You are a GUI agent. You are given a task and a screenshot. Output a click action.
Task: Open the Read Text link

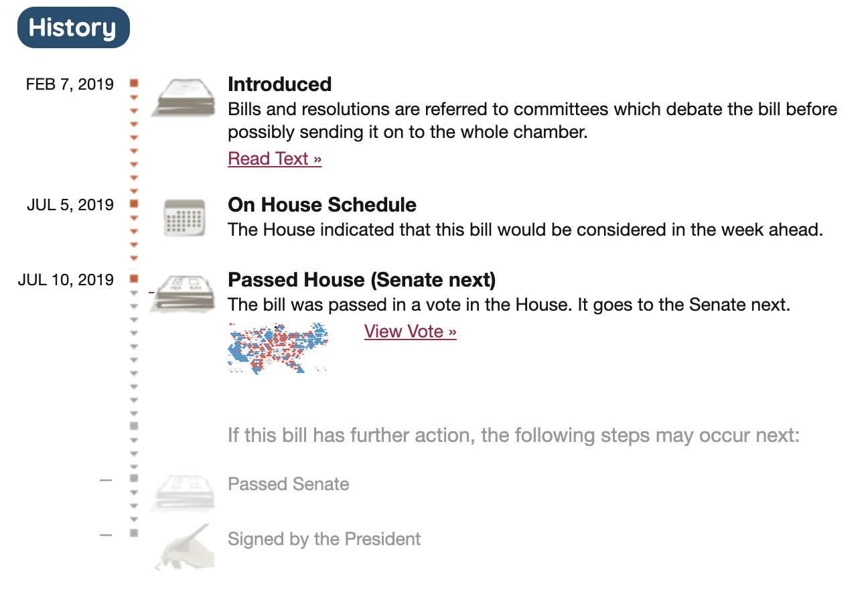[x=275, y=159]
